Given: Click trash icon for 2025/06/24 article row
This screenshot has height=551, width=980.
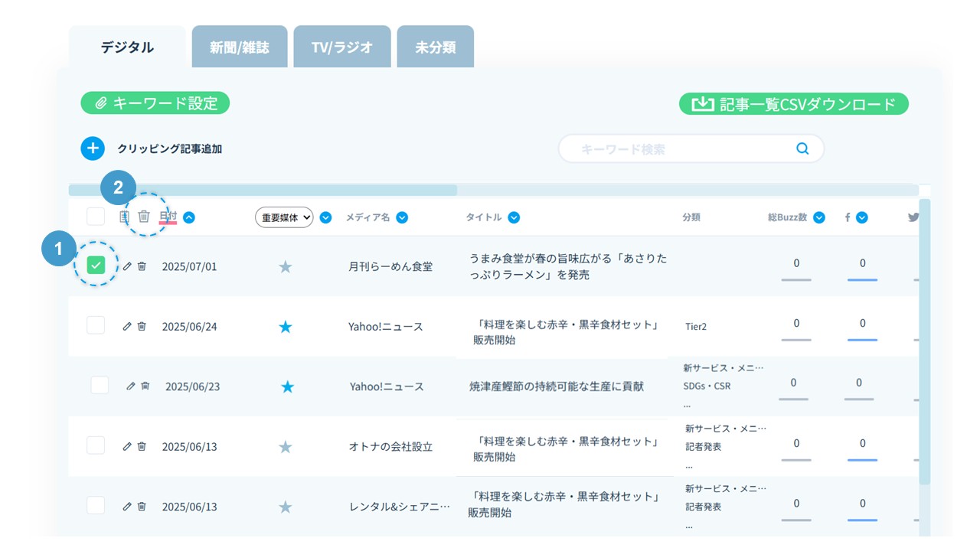Looking at the screenshot, I should pyautogui.click(x=142, y=326).
